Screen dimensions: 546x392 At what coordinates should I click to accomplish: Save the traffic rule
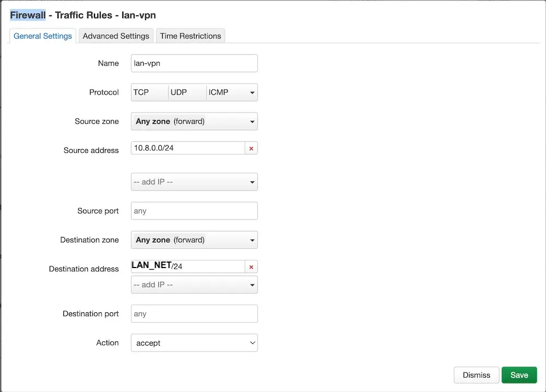[x=519, y=375]
